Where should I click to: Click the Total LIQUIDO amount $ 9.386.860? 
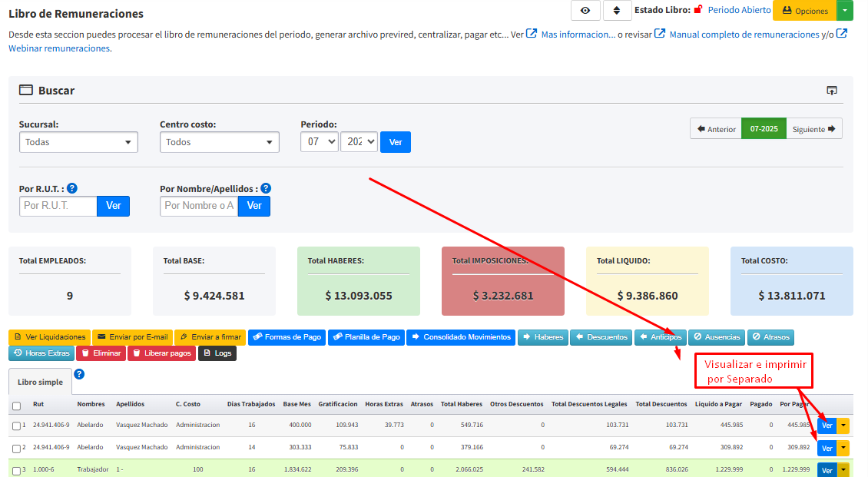pyautogui.click(x=647, y=296)
